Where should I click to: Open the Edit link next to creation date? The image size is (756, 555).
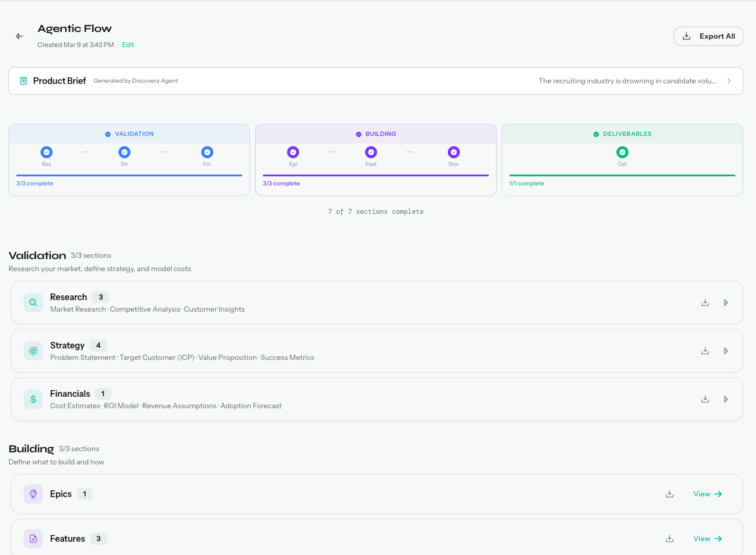tap(128, 45)
